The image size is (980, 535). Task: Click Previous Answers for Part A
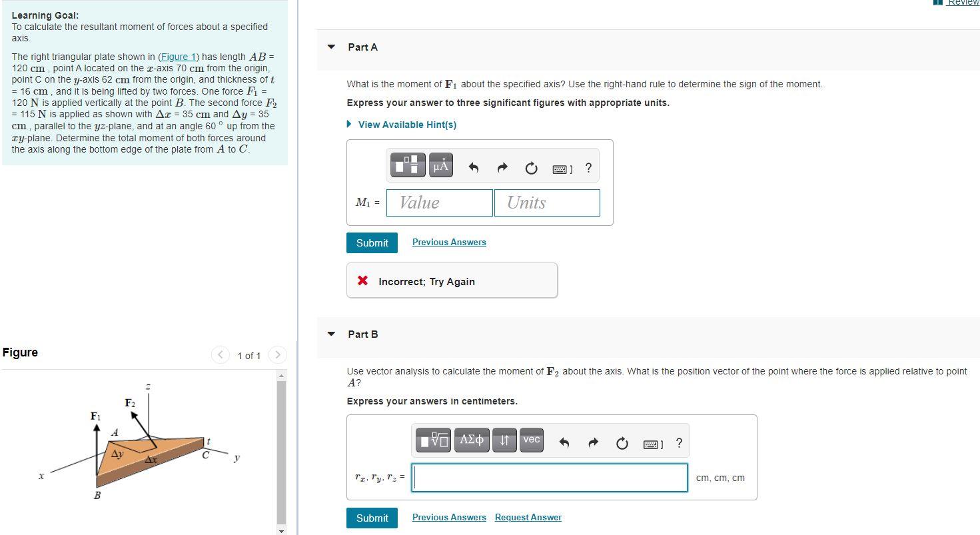tap(448, 241)
